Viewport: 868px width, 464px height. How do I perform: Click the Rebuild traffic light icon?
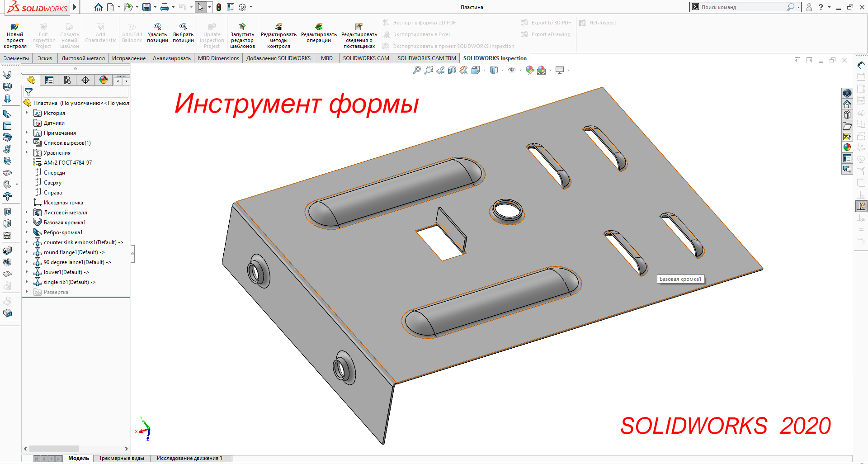pyautogui.click(x=219, y=7)
